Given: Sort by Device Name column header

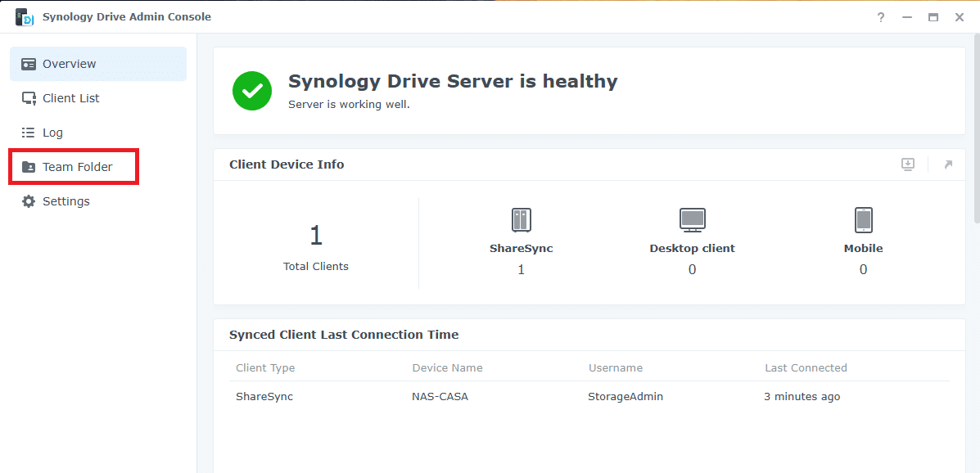Looking at the screenshot, I should (448, 368).
